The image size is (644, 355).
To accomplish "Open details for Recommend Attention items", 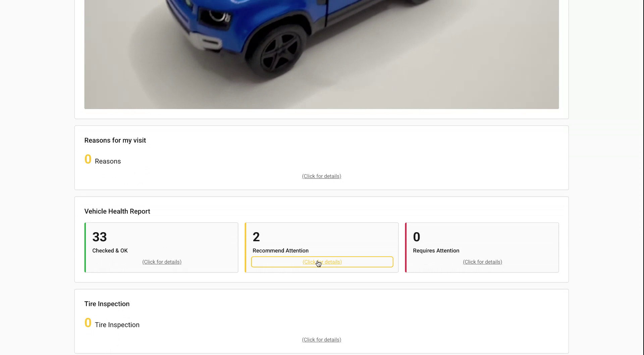I will pos(322,262).
